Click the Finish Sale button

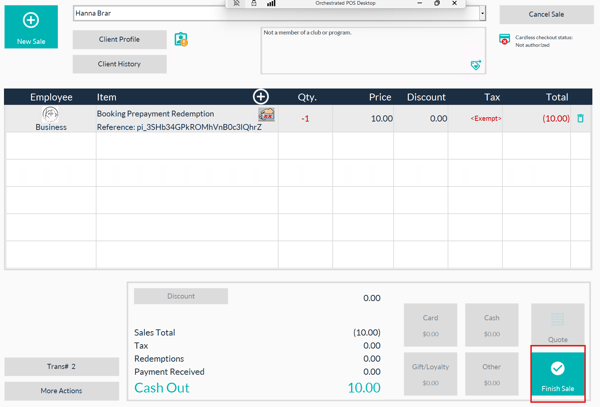(x=557, y=374)
